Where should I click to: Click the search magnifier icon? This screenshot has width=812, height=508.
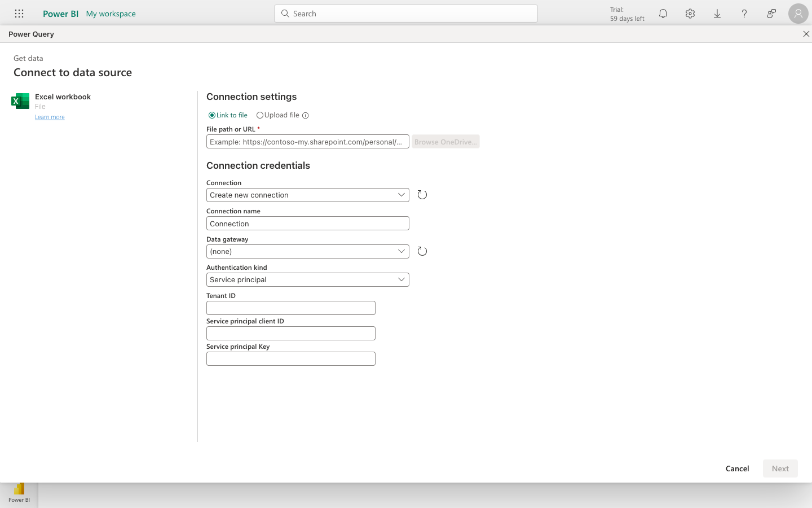point(285,14)
